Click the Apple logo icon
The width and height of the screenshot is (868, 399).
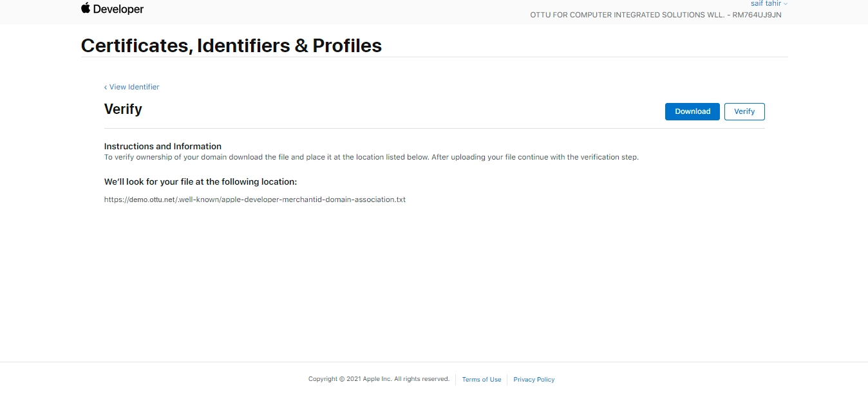(86, 8)
